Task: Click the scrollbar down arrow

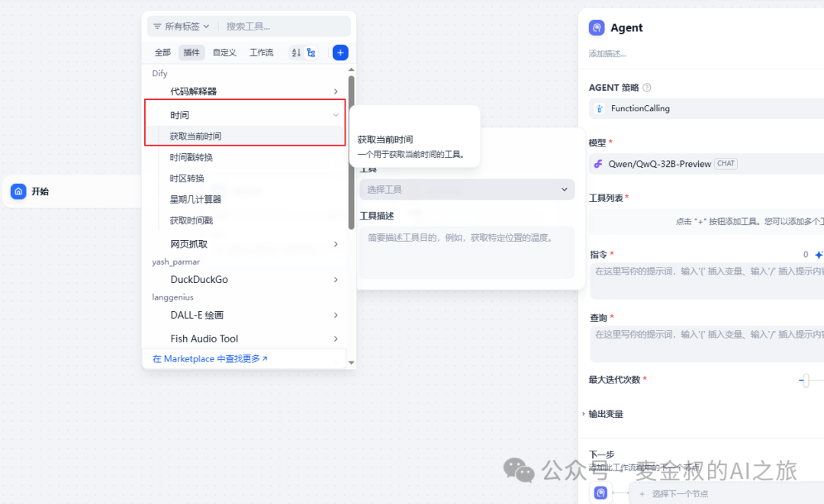Action: coord(351,362)
